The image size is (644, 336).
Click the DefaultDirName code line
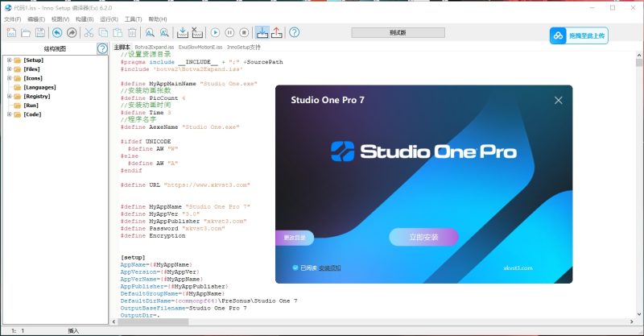(x=208, y=301)
